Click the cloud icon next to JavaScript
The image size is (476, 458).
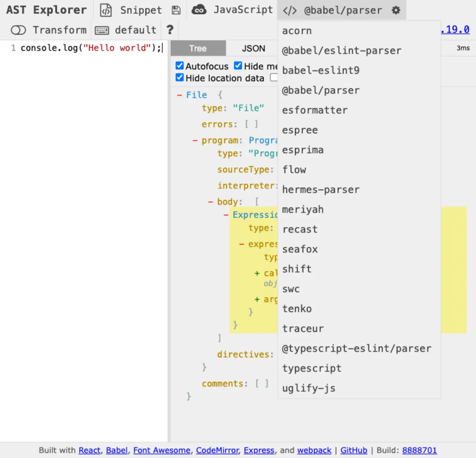tap(199, 10)
